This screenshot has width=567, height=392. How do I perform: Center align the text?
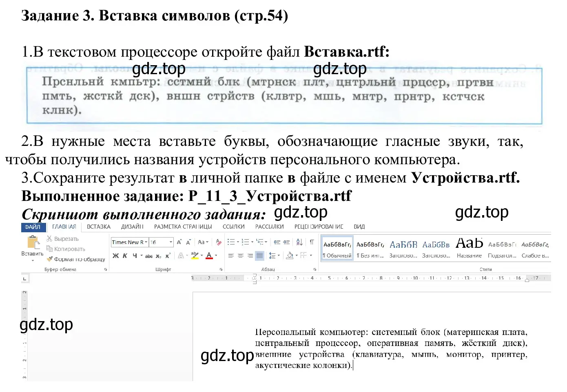tap(241, 256)
